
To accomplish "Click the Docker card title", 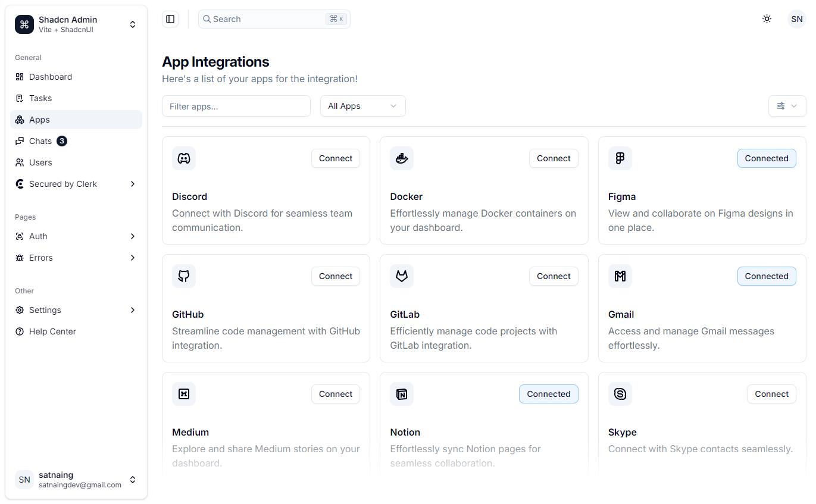I will 406,196.
